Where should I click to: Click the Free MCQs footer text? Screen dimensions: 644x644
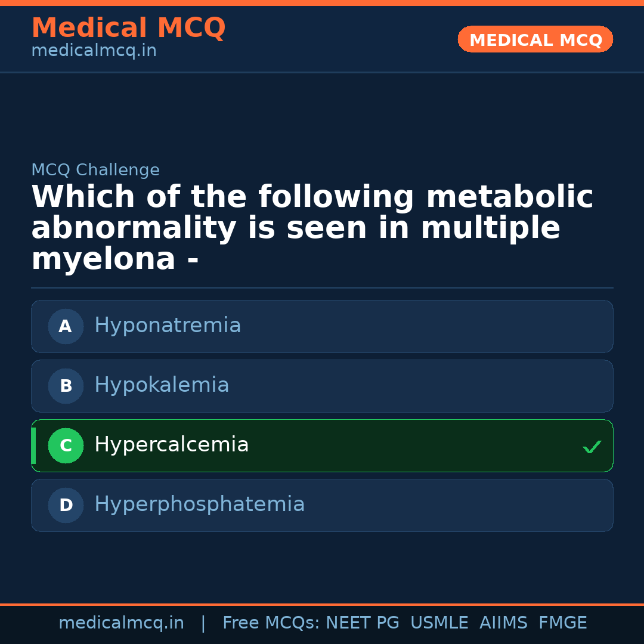tap(271, 623)
